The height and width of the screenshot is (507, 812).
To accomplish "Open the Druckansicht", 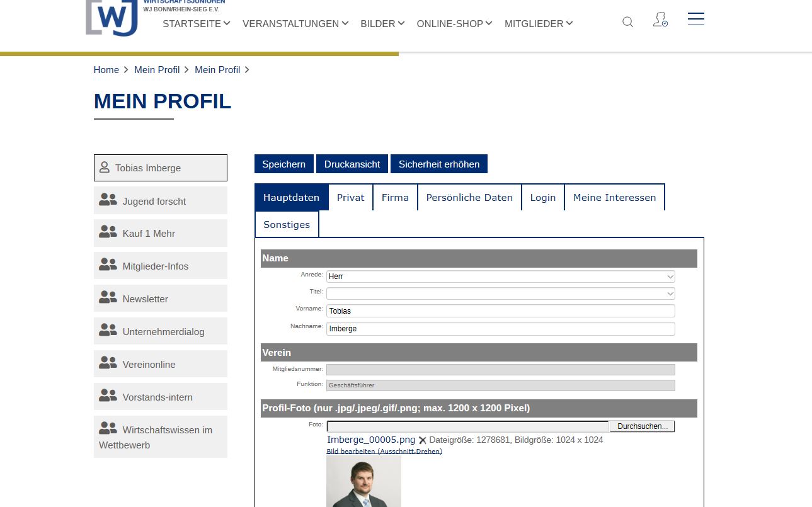I will pyautogui.click(x=352, y=164).
